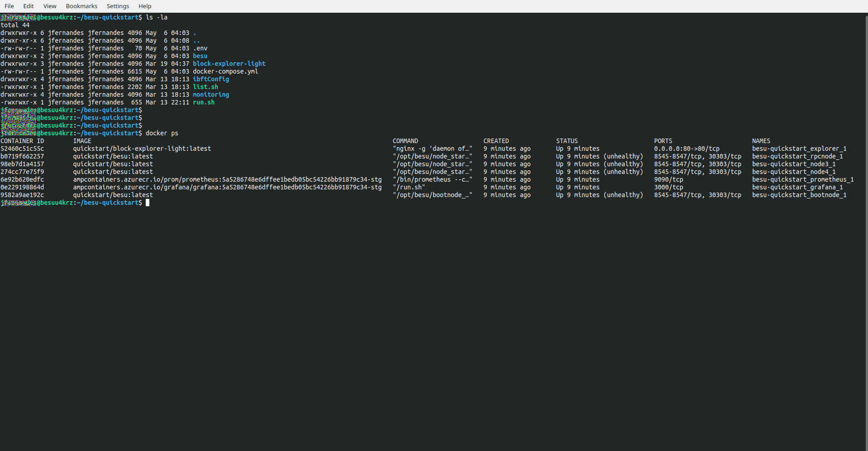Select the monitoring directory name
Viewport: 868px width, 451px height.
[211, 94]
